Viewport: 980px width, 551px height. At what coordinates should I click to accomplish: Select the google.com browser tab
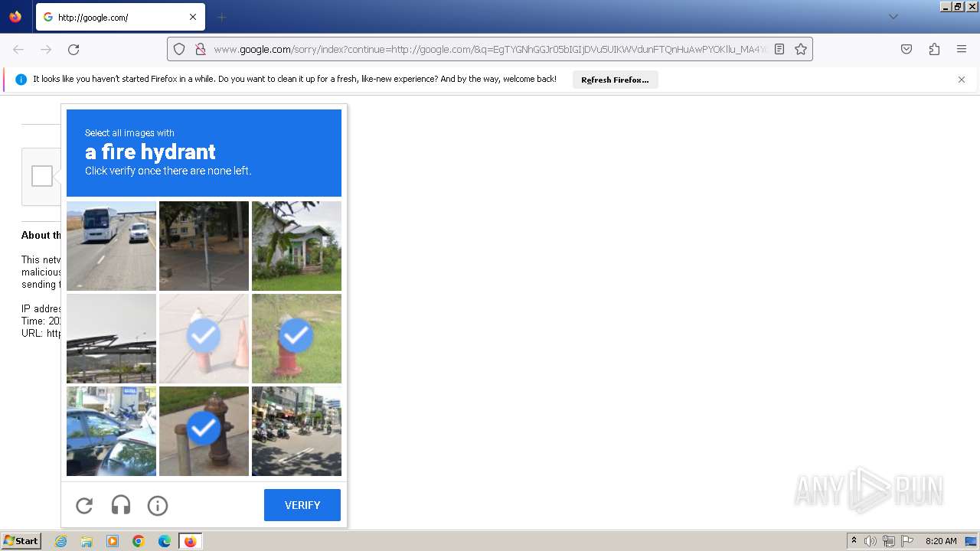click(120, 17)
